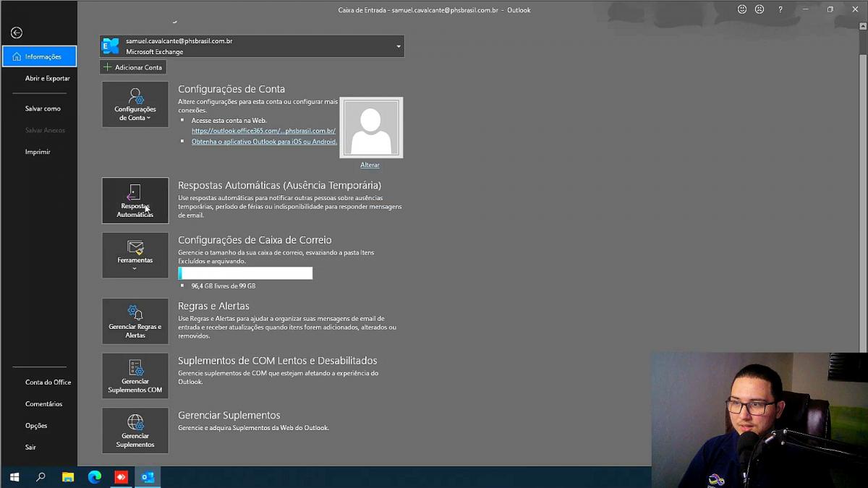This screenshot has width=868, height=488.
Task: Click the smiley feedback icon in title bar
Action: [742, 9]
